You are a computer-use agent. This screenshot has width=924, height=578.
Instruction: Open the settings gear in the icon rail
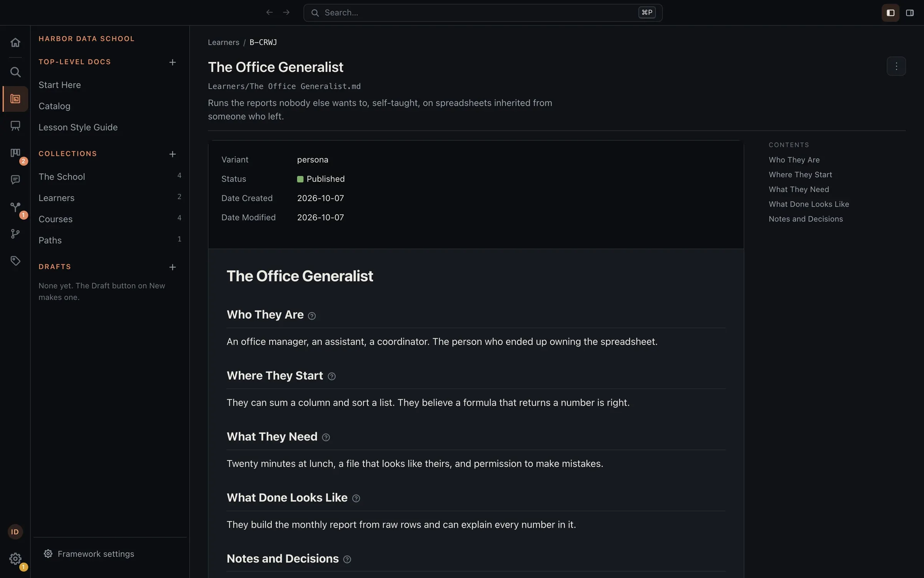(15, 559)
